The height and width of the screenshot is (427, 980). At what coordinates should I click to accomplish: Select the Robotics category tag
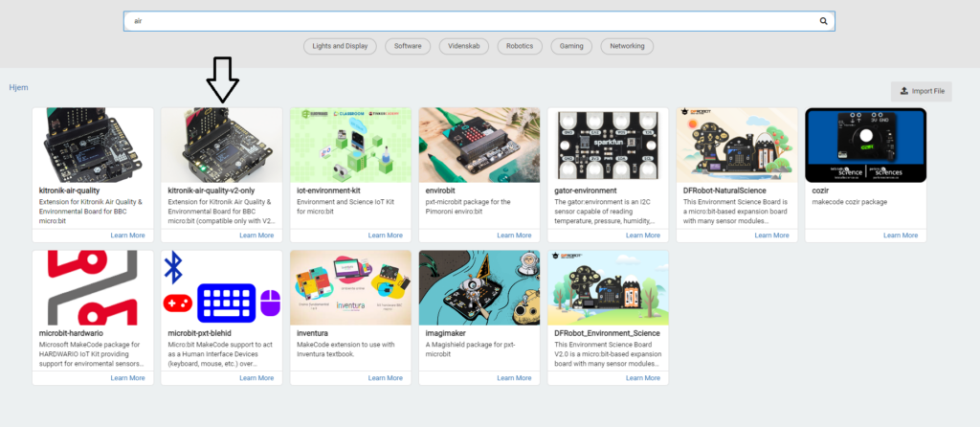tap(520, 46)
